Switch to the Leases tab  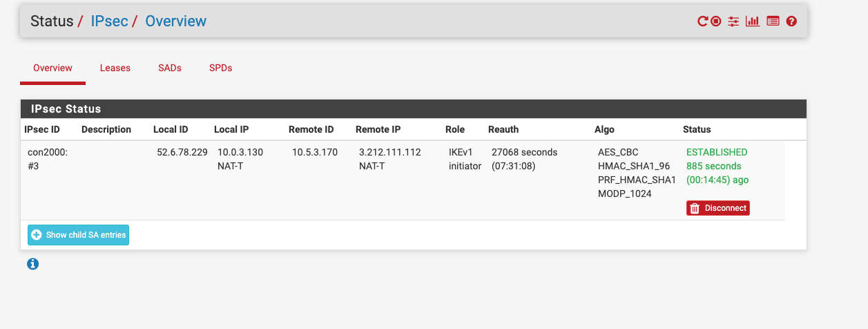click(115, 68)
